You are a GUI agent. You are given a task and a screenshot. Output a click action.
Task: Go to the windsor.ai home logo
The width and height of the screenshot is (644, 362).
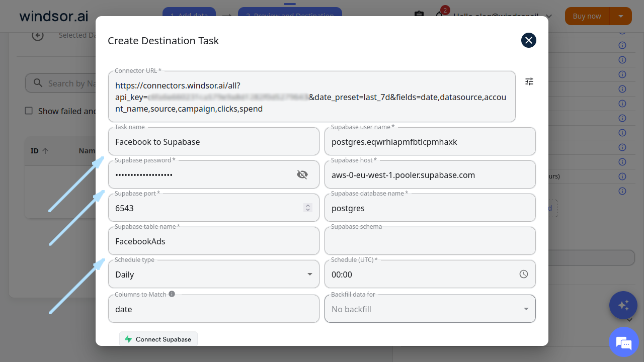coord(54,16)
